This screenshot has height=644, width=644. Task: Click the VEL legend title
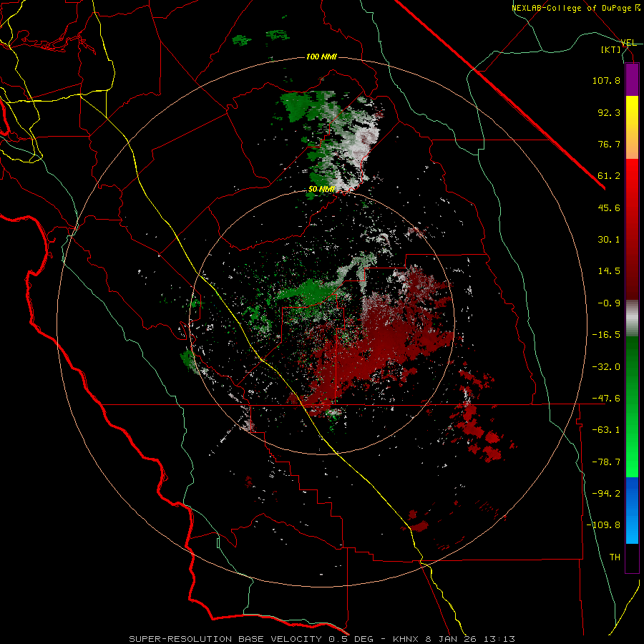[629, 43]
